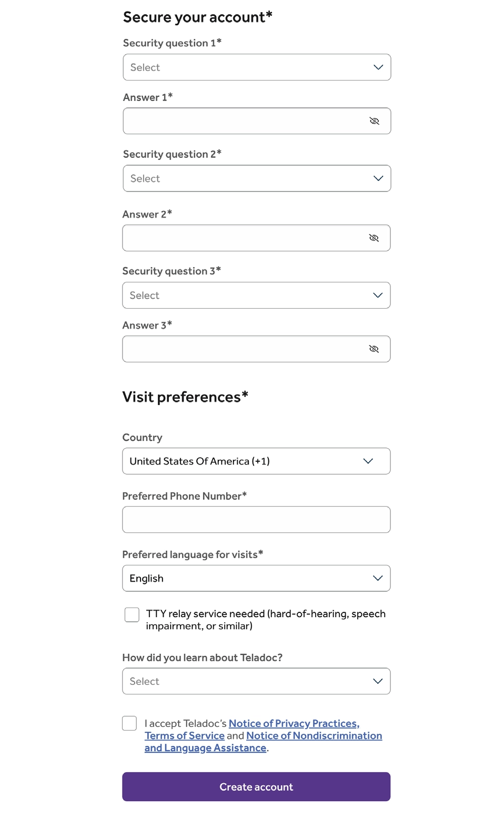Open Notice of Nondiscrimination link
The image size is (504, 818).
[x=314, y=735]
